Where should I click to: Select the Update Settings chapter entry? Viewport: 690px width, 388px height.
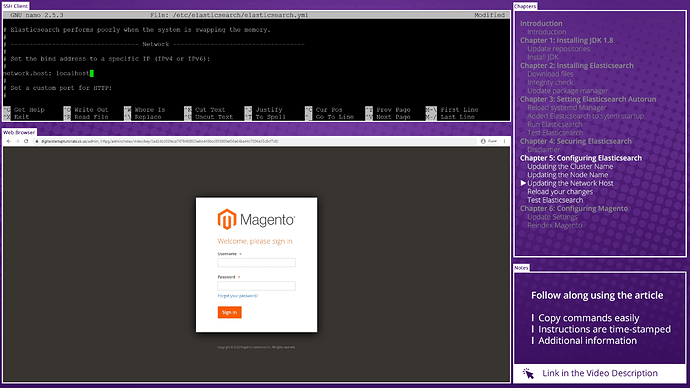click(x=552, y=217)
